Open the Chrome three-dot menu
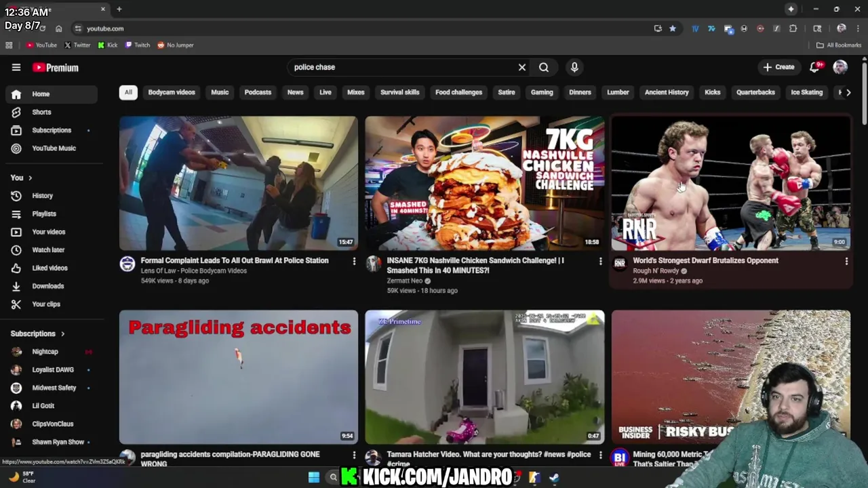868x488 pixels. point(859,28)
